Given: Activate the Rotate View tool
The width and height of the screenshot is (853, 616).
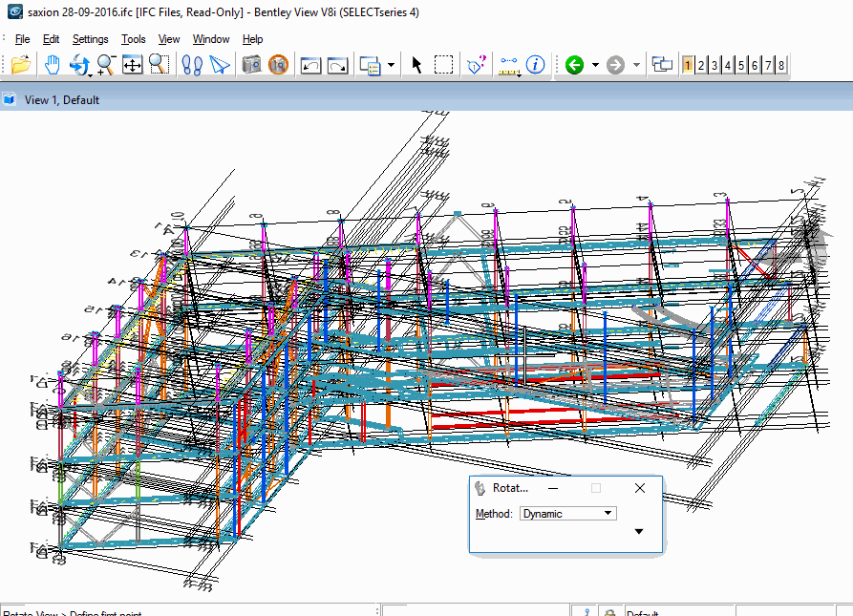Looking at the screenshot, I should tap(79, 65).
